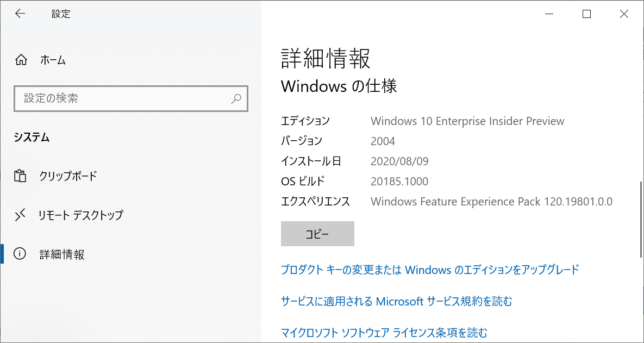Click the エディション label

click(305, 121)
